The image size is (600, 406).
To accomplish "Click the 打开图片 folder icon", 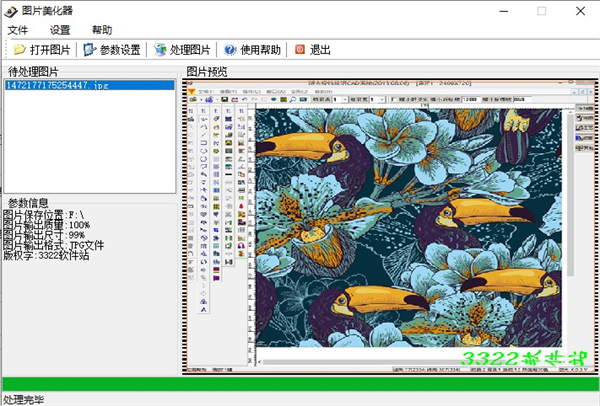I will tap(19, 49).
